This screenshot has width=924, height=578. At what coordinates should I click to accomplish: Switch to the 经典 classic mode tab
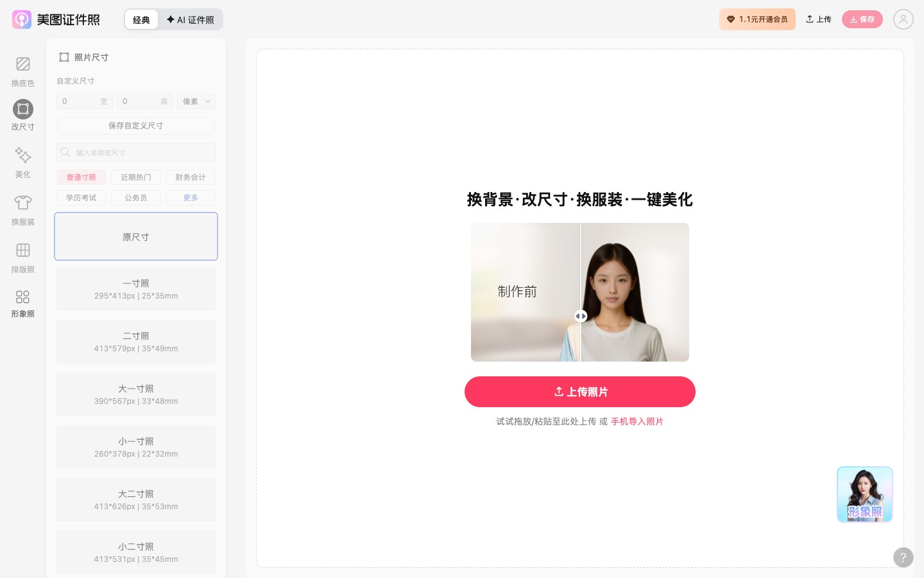point(141,20)
